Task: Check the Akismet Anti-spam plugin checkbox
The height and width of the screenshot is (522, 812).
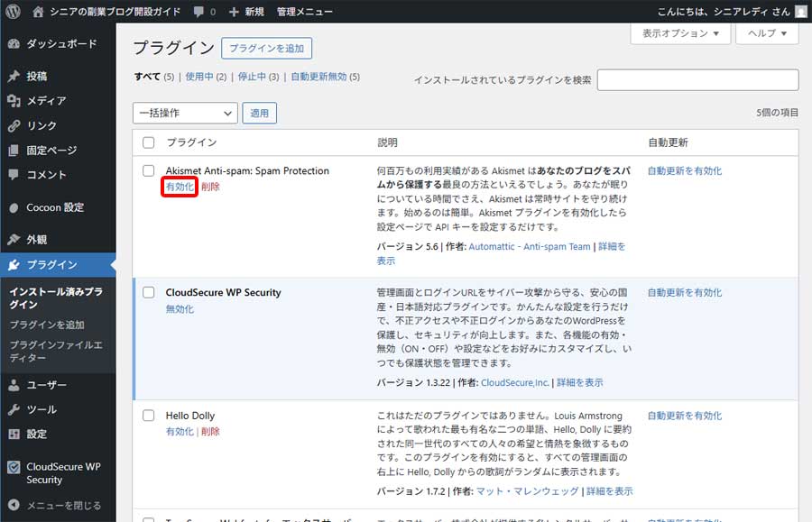Action: point(150,170)
